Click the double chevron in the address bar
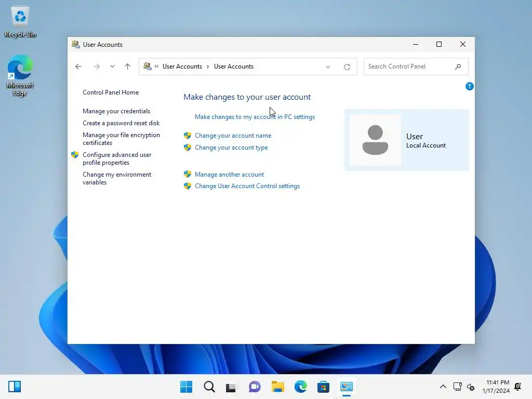The width and height of the screenshot is (532, 399). (156, 66)
